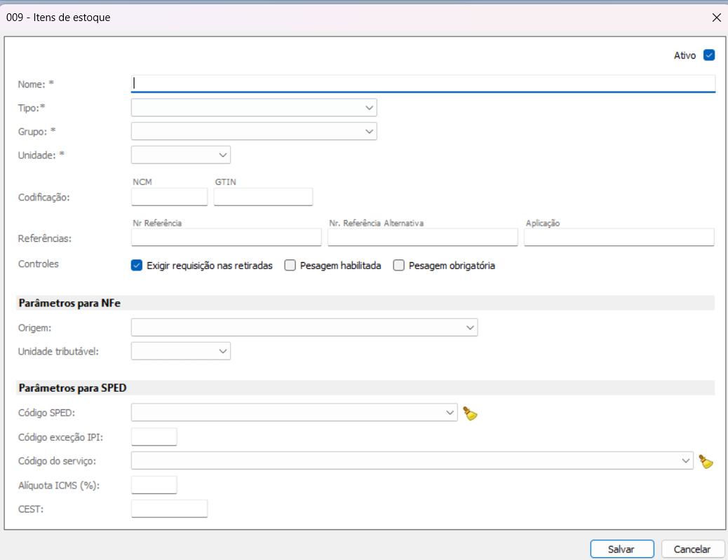Click the broom icon beside Código do serviço
The image size is (728, 560).
pos(706,461)
